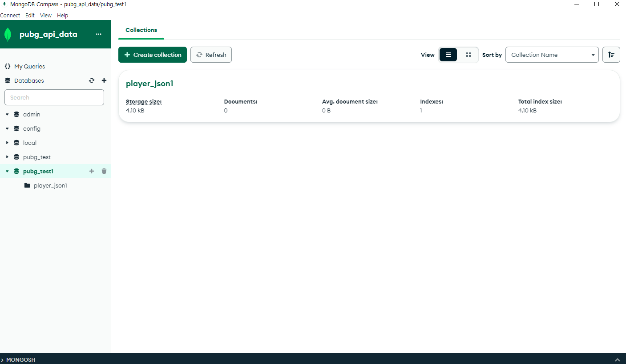The image size is (626, 364).
Task: Click the Refresh button
Action: click(x=211, y=55)
